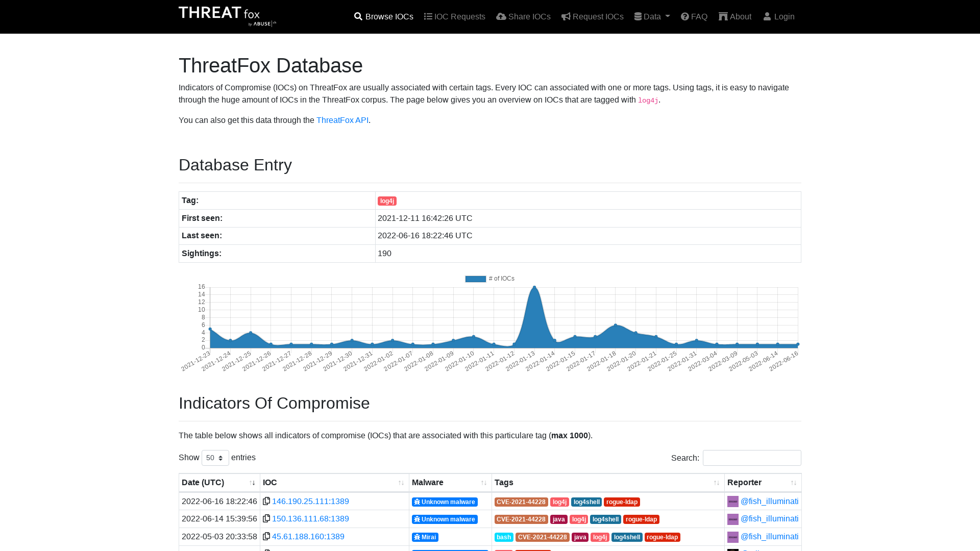
Task: Open the Data dropdown menu
Action: click(x=652, y=16)
